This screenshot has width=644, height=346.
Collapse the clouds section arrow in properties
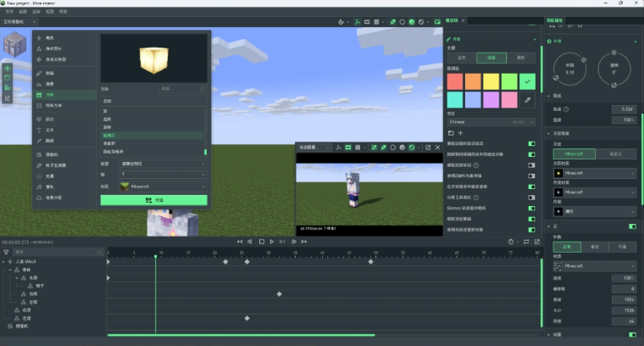549,226
